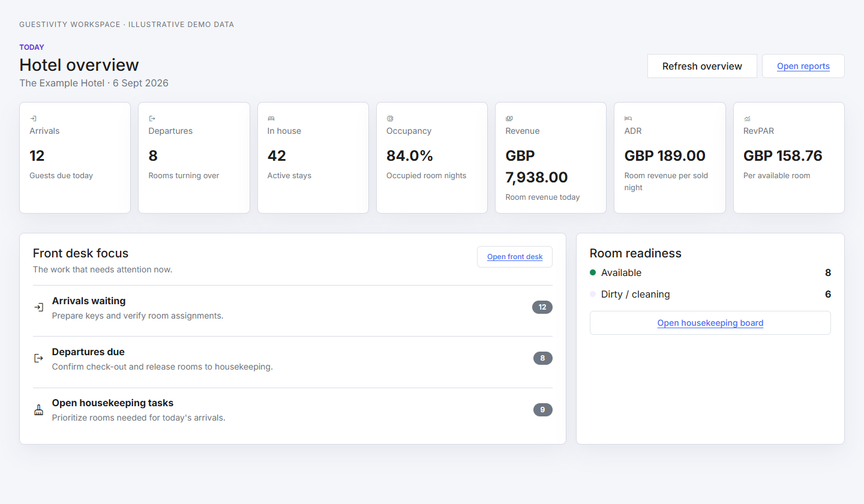
Task: Click the Arrivals waiting count badge 12
Action: coord(542,307)
